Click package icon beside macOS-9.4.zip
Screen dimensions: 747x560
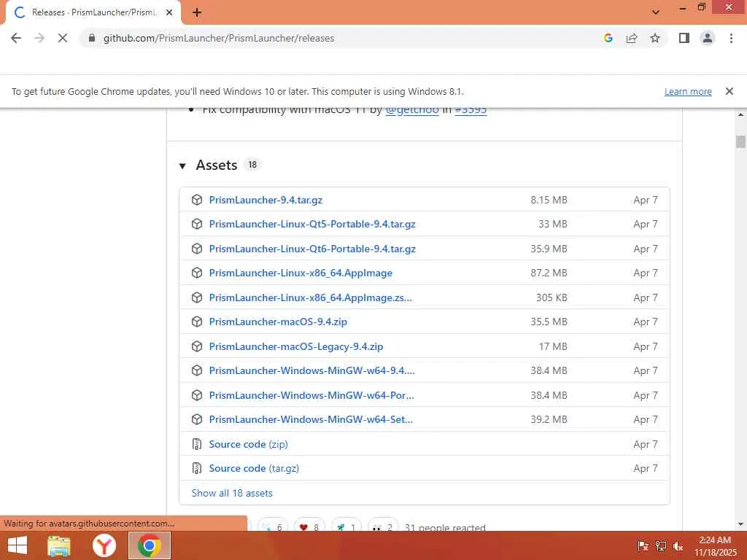click(x=197, y=322)
